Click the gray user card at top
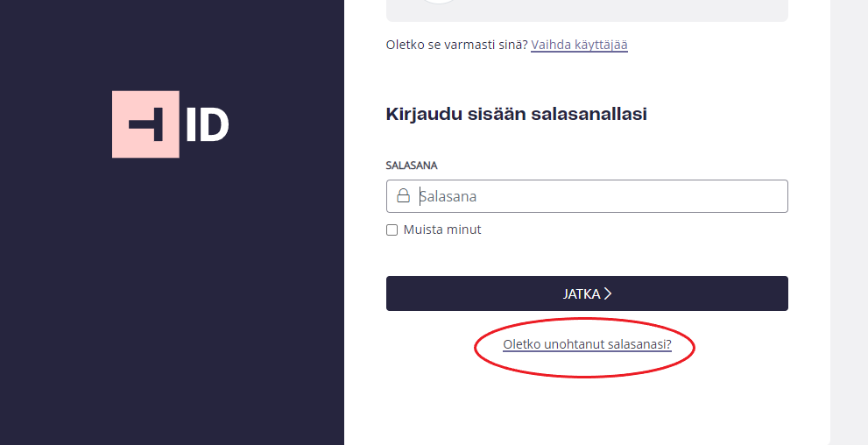The width and height of the screenshot is (868, 445). click(587, 11)
